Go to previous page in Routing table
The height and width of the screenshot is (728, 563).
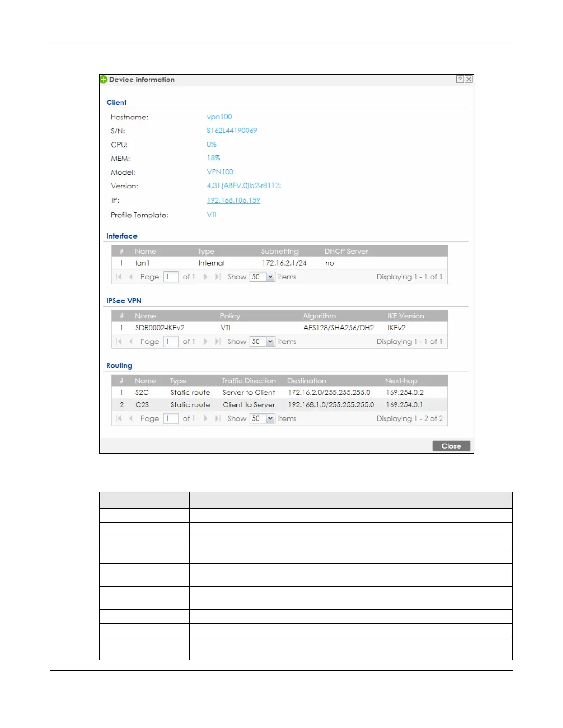tap(131, 418)
